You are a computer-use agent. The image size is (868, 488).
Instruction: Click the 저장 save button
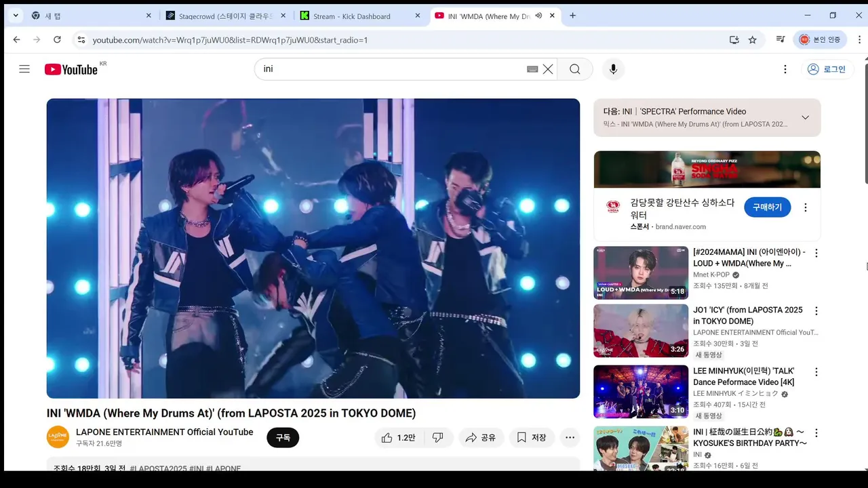[532, 438]
